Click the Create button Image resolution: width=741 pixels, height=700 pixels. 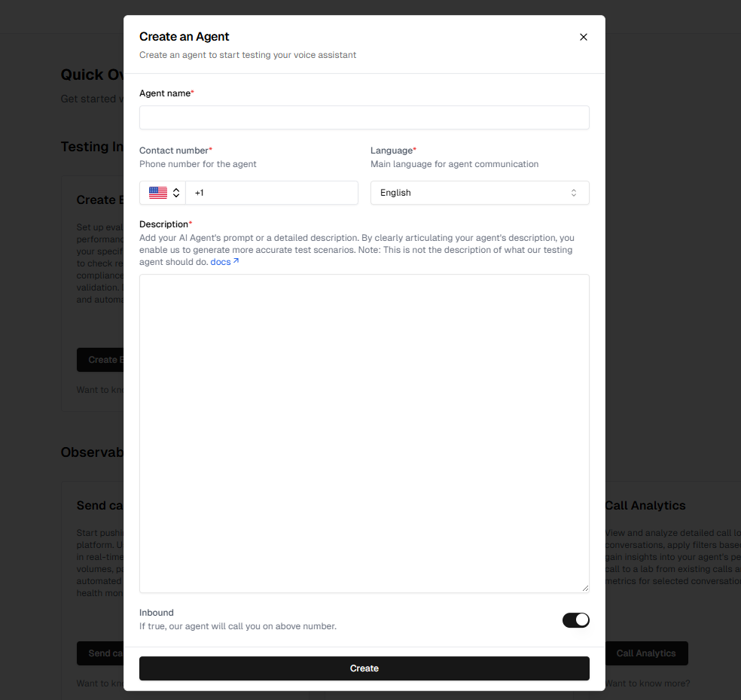[364, 668]
